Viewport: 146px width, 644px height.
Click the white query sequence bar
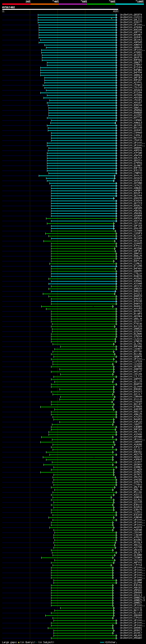pos(60,10)
